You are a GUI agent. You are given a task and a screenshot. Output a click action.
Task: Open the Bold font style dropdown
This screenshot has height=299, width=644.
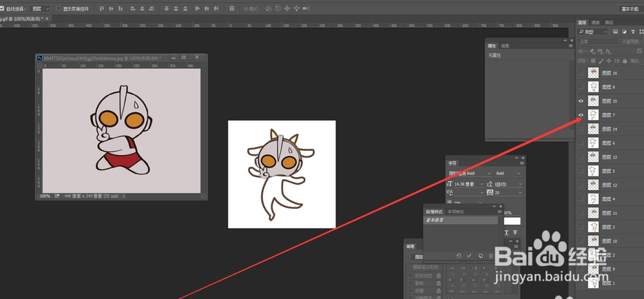coord(508,174)
